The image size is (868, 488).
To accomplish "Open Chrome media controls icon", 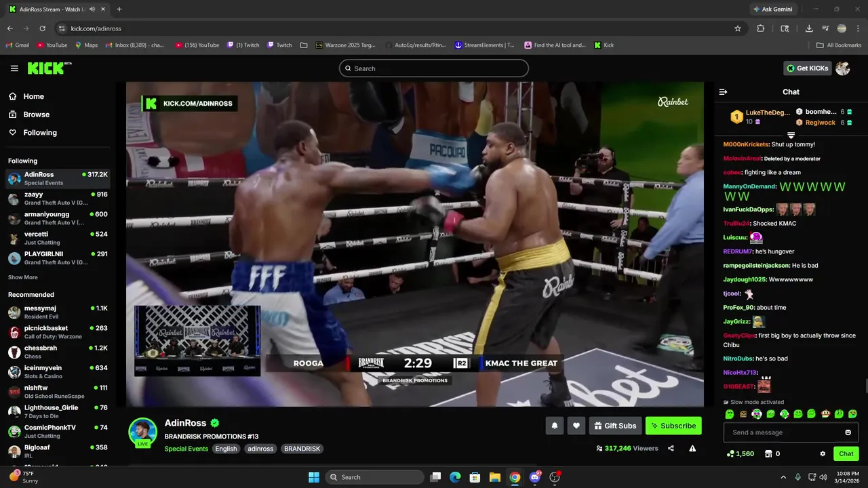I will (x=825, y=28).
